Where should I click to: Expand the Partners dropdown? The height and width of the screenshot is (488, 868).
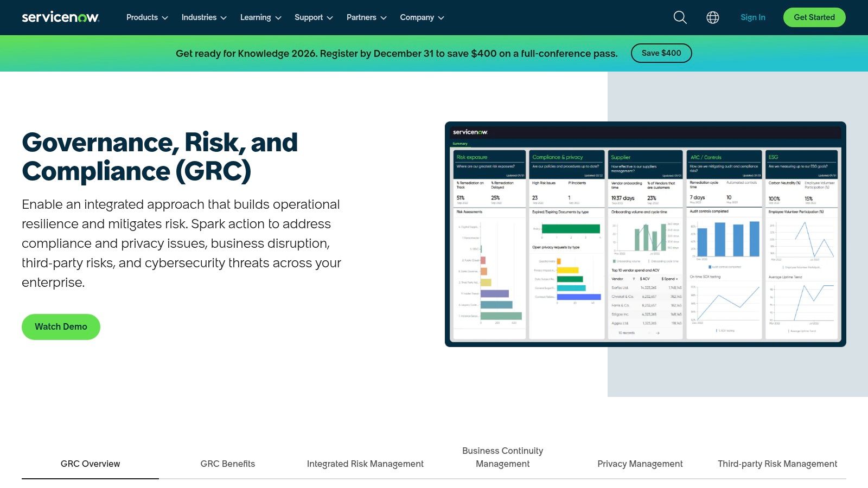(366, 17)
